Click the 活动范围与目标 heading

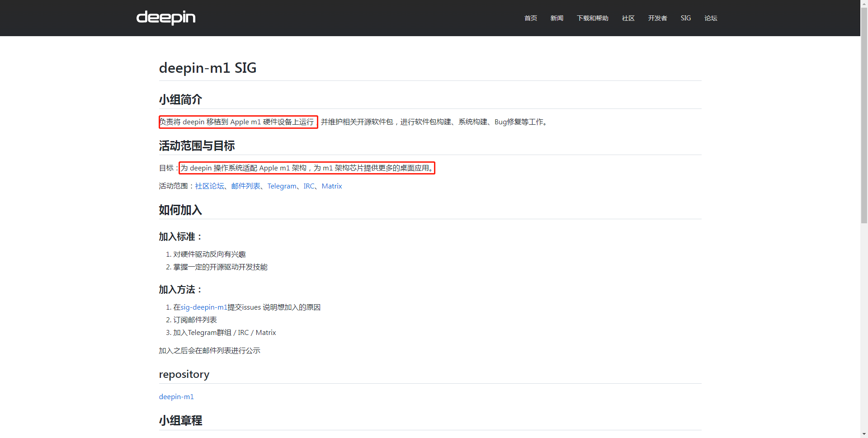[x=197, y=146]
